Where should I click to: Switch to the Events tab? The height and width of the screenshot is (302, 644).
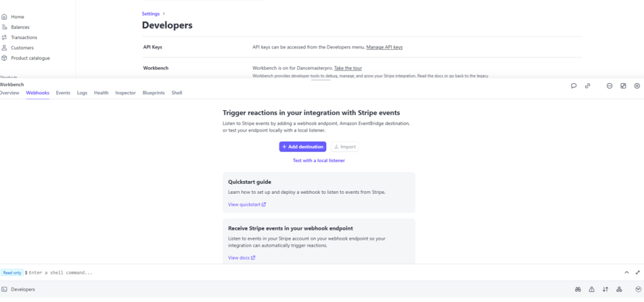(x=63, y=92)
